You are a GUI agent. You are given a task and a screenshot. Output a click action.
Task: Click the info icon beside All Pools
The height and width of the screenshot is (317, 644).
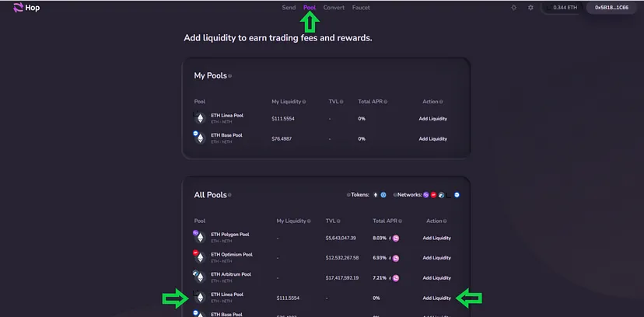click(229, 195)
